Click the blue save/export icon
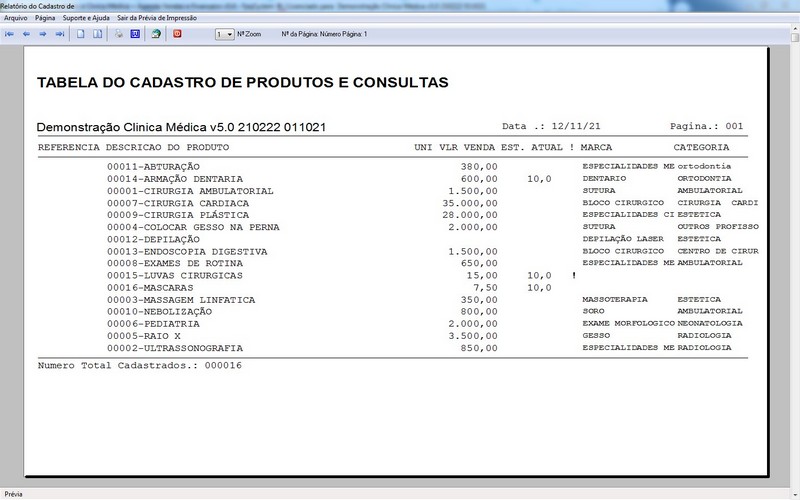The width and height of the screenshot is (800, 500). point(135,34)
